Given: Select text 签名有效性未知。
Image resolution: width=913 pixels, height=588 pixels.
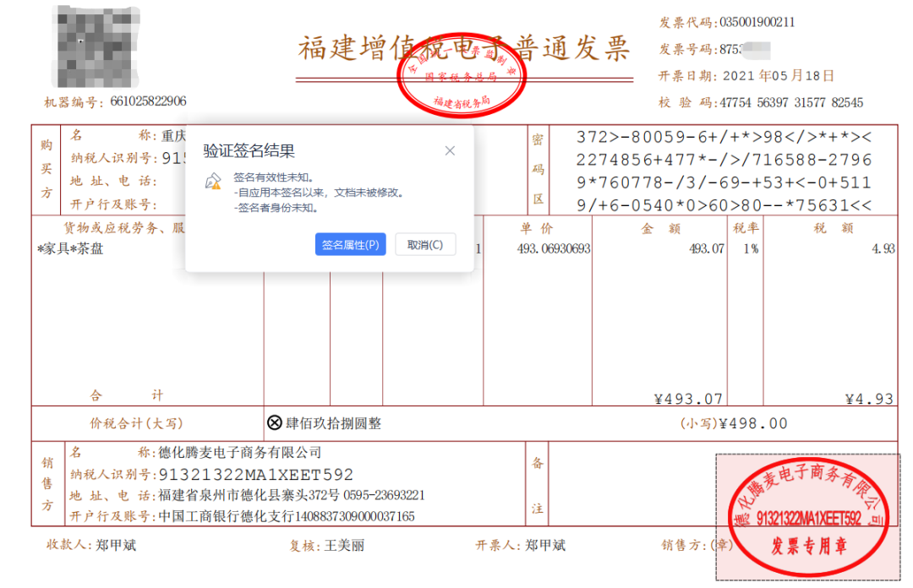Looking at the screenshot, I should (x=274, y=177).
